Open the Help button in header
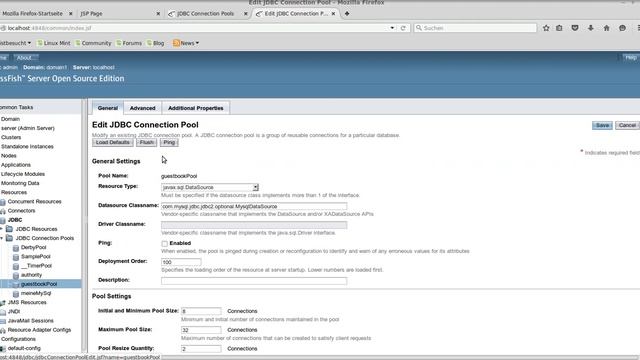Viewport: 640px width, 360px height. point(631,58)
